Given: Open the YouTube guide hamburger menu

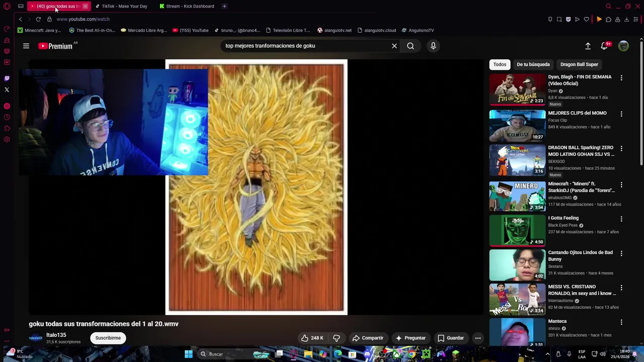Looking at the screenshot, I should [x=26, y=46].
